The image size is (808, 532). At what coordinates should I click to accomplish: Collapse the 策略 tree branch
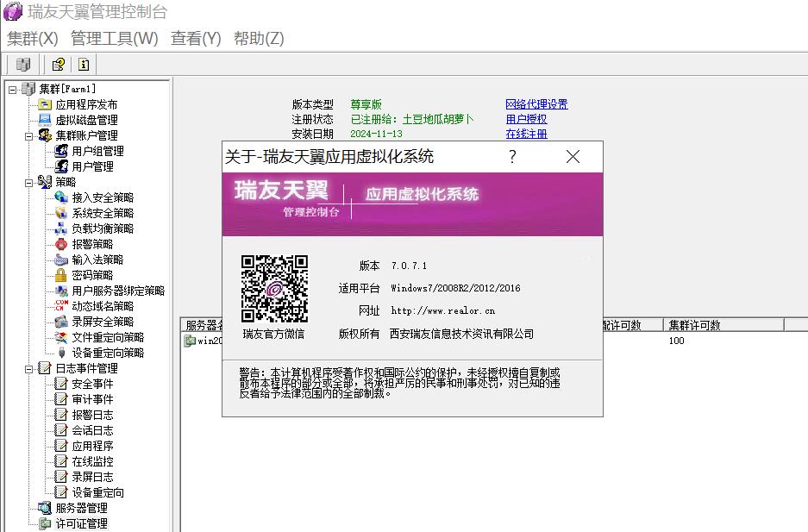pyautogui.click(x=28, y=182)
